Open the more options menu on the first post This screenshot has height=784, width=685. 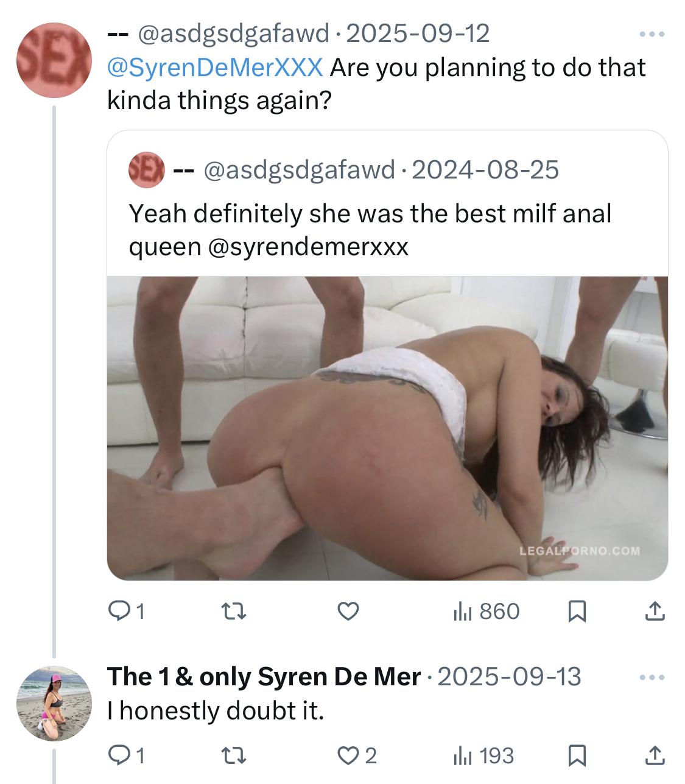[652, 35]
